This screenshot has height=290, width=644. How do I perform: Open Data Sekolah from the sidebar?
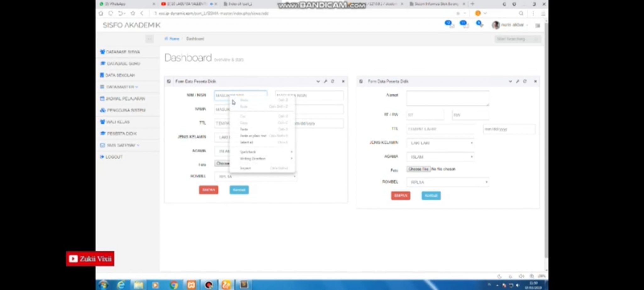[x=120, y=75]
